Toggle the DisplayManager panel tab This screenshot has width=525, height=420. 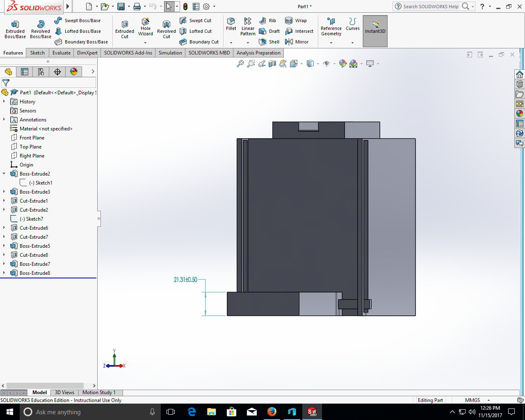point(74,72)
